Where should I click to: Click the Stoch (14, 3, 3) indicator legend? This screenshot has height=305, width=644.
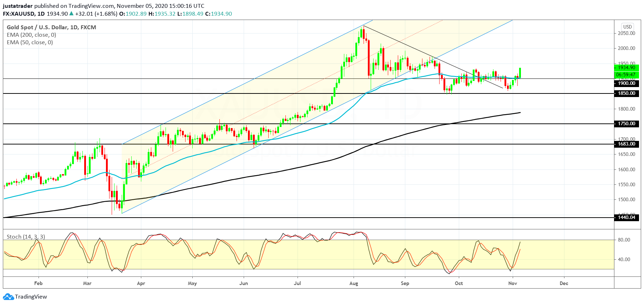(x=26, y=237)
